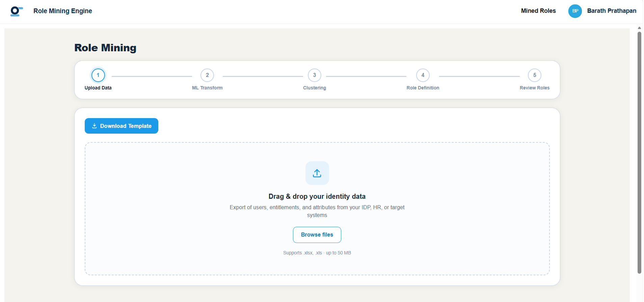Click the "ML Transform" step label
The image size is (644, 302).
[207, 88]
